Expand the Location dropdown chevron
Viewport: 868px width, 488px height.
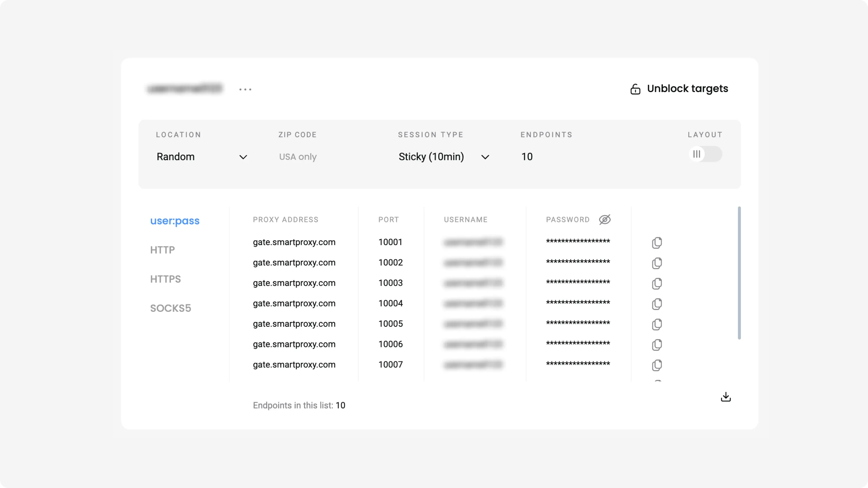(243, 157)
